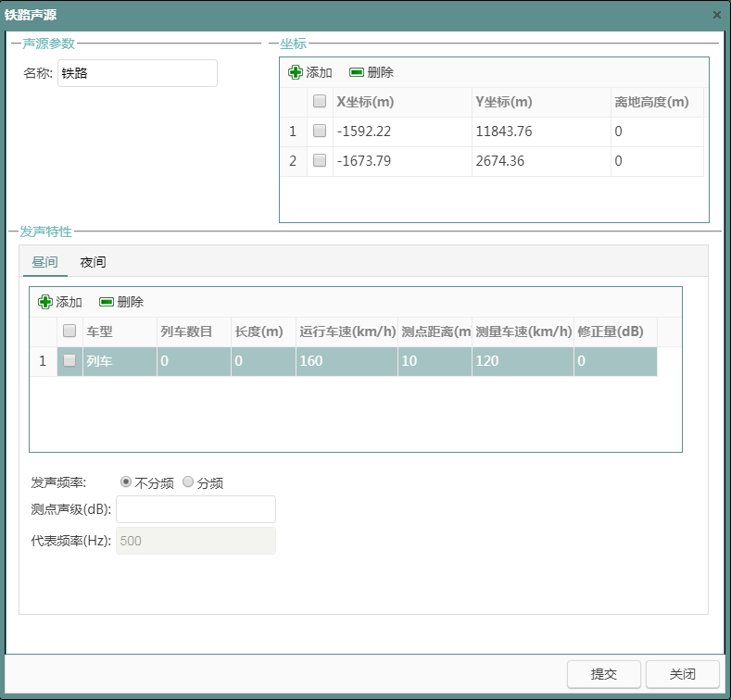Click the 运行车速(km/h) column header
This screenshot has width=731, height=700.
pos(347,331)
